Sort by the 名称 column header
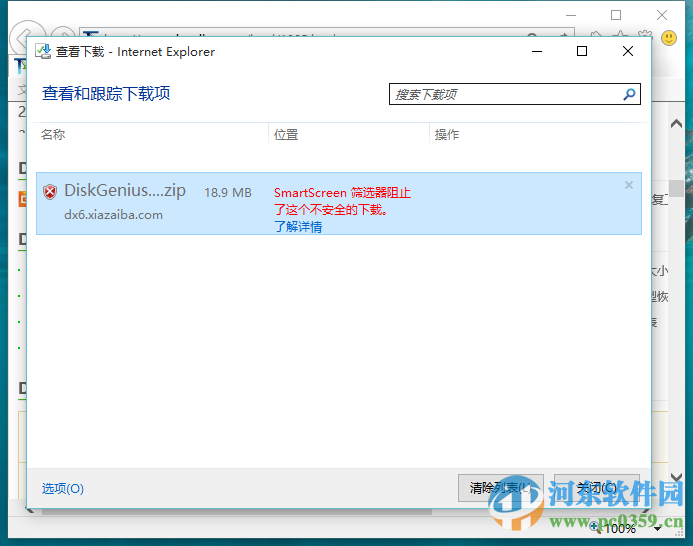Screen dimensions: 693x546 click(x=53, y=134)
